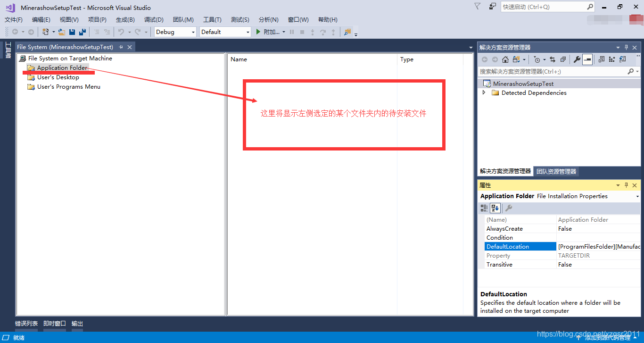Toggle Categorized view in Properties panel
Image resolution: width=644 pixels, height=343 pixels.
[x=484, y=208]
